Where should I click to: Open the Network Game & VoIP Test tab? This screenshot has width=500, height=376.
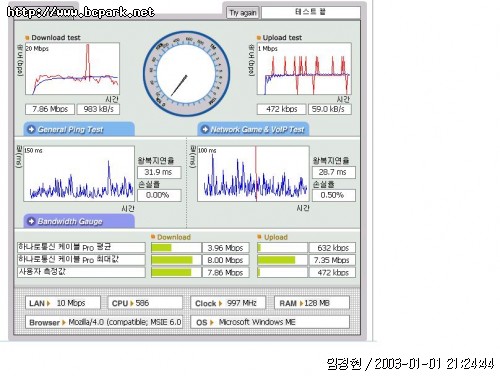pos(254,129)
